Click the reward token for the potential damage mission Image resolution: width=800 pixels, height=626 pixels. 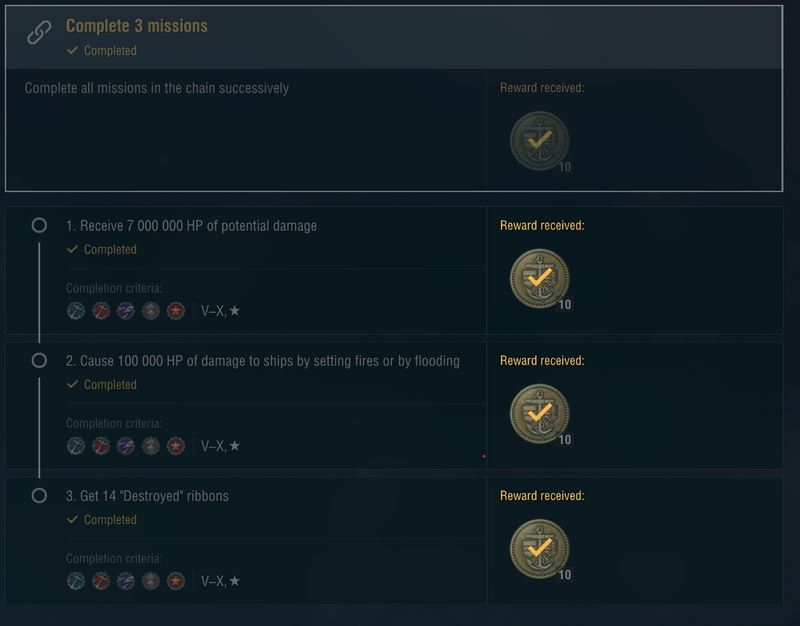(539, 279)
